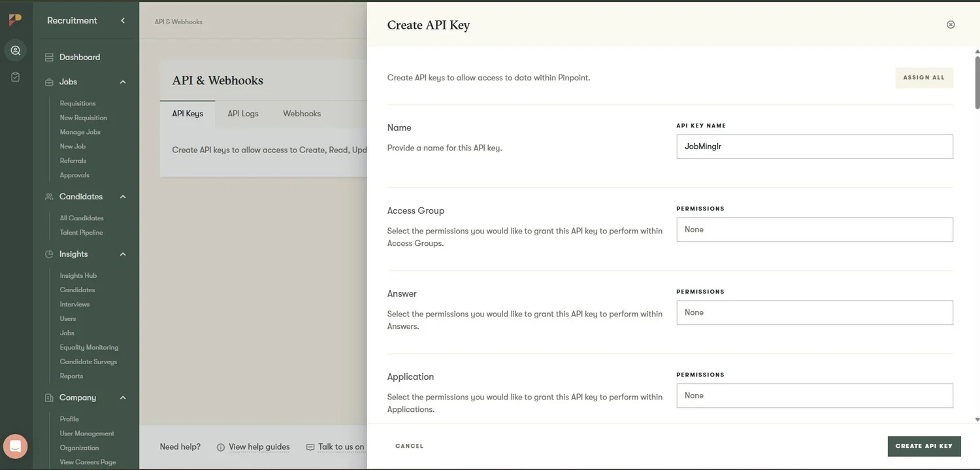The height and width of the screenshot is (470, 980).
Task: Click the Company icon in the sidebar
Action: point(48,397)
